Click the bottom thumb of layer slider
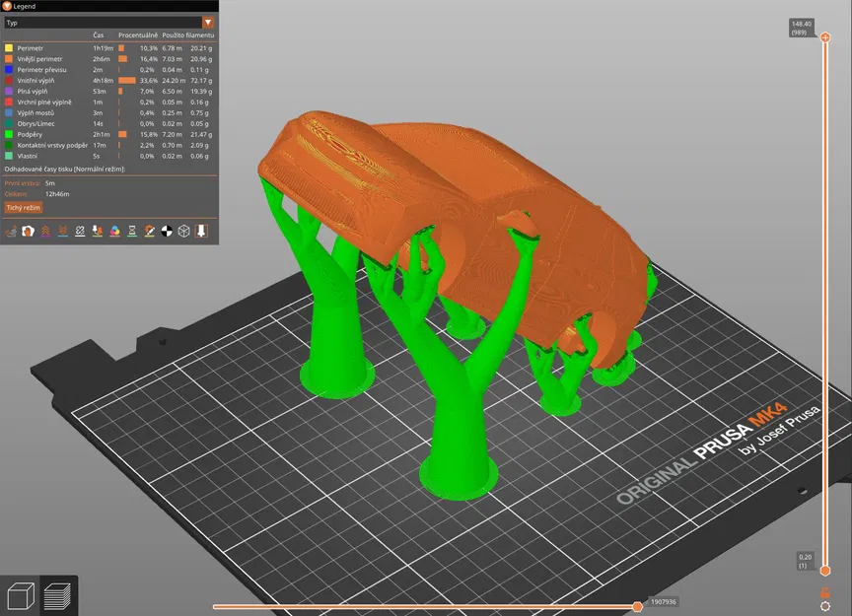852x616 pixels. click(x=824, y=571)
